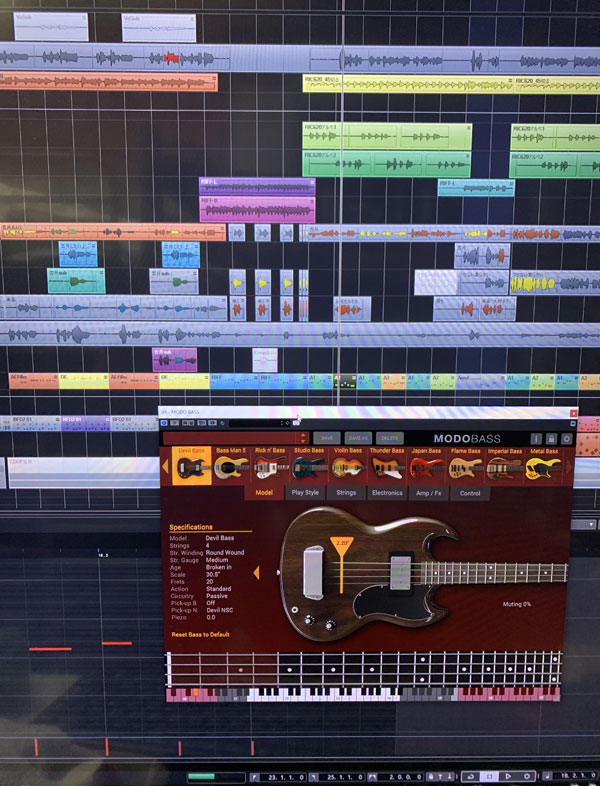The image size is (600, 786).
Task: Open the plugin header camera snapshot icon
Action: (x=296, y=423)
